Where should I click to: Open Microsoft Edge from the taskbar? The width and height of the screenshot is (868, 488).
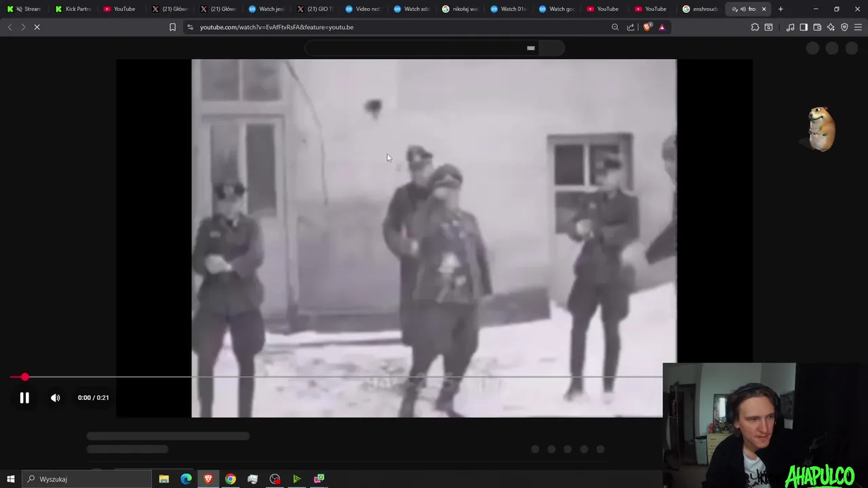pyautogui.click(x=186, y=479)
